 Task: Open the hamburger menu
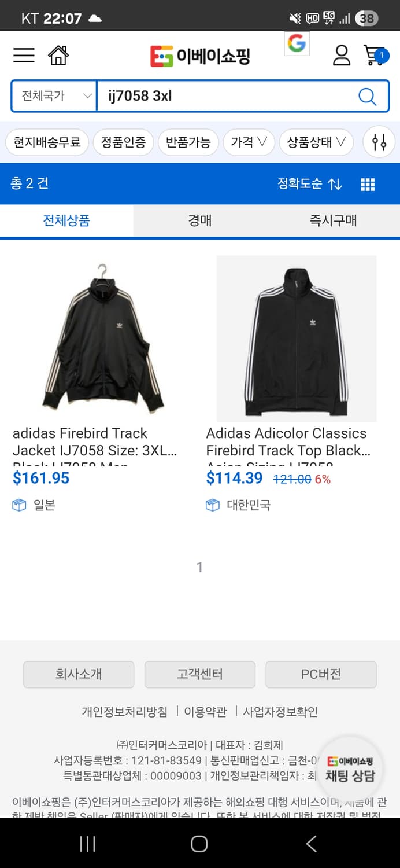pos(24,56)
